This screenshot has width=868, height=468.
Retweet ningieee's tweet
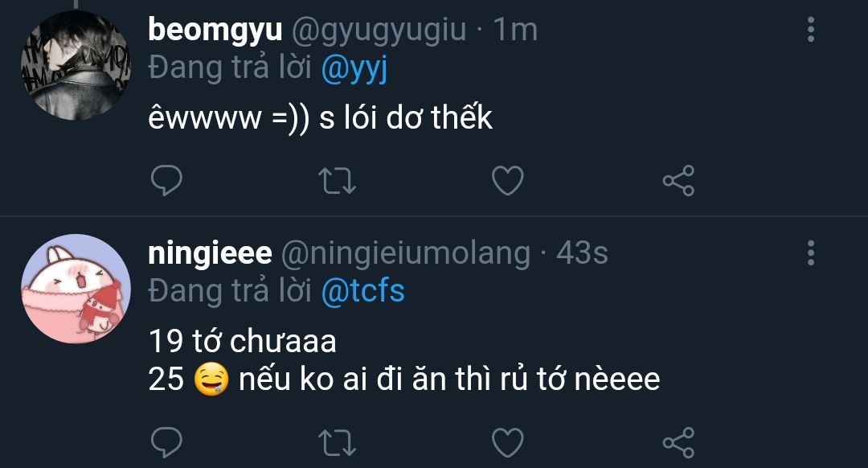pos(338,441)
